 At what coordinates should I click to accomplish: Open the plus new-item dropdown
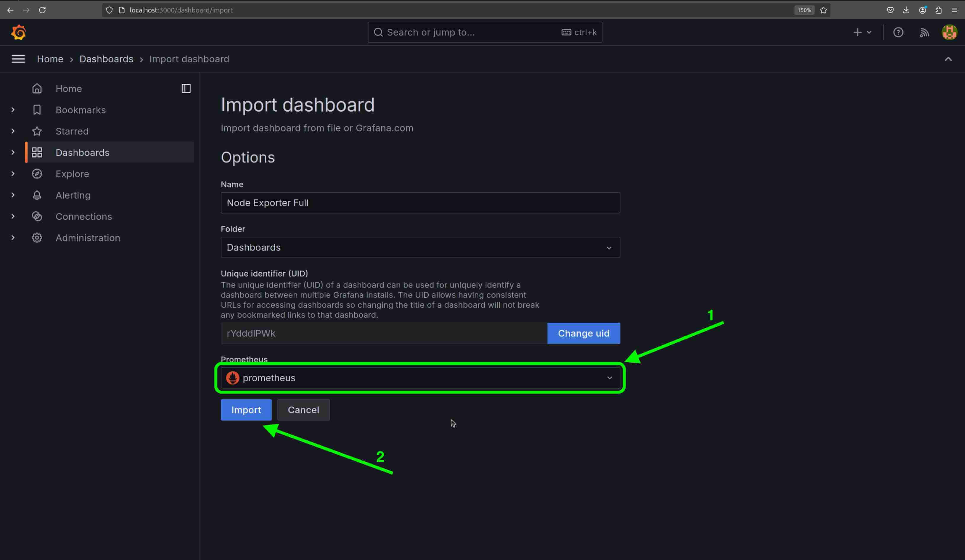tap(862, 33)
